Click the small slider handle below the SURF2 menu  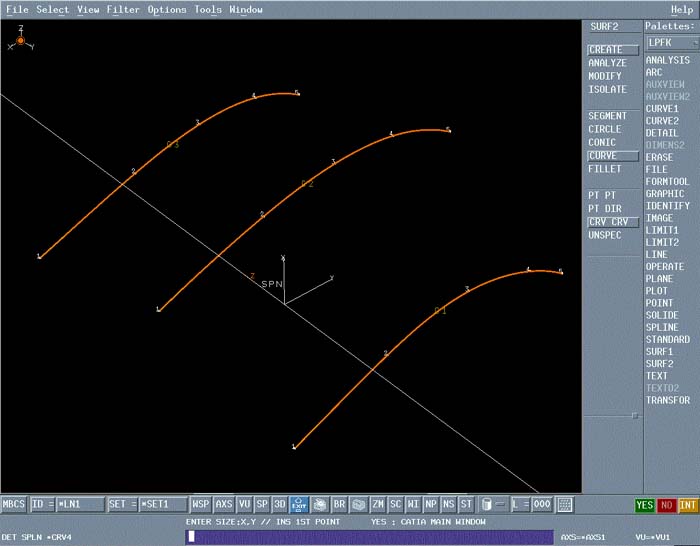[x=635, y=416]
